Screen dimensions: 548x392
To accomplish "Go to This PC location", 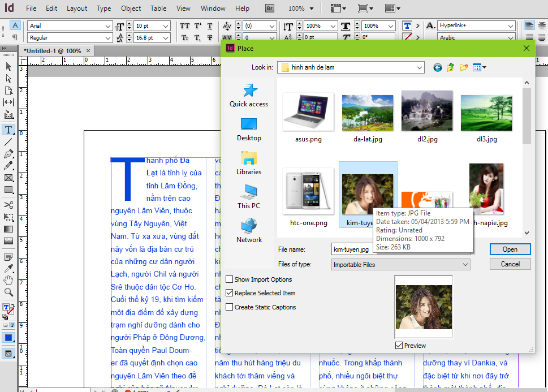I will pyautogui.click(x=249, y=197).
